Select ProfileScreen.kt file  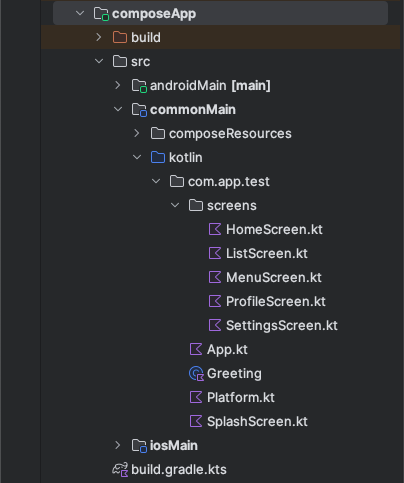(x=276, y=301)
